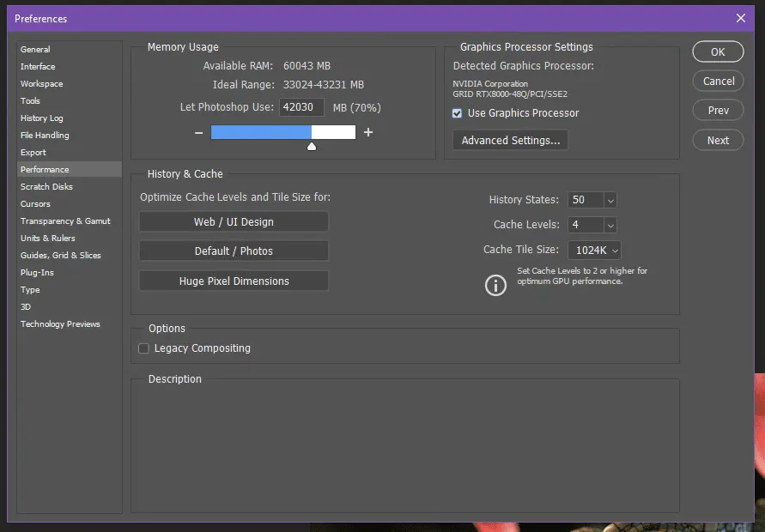Click the minus icon to decrease memory allocation

pos(198,133)
